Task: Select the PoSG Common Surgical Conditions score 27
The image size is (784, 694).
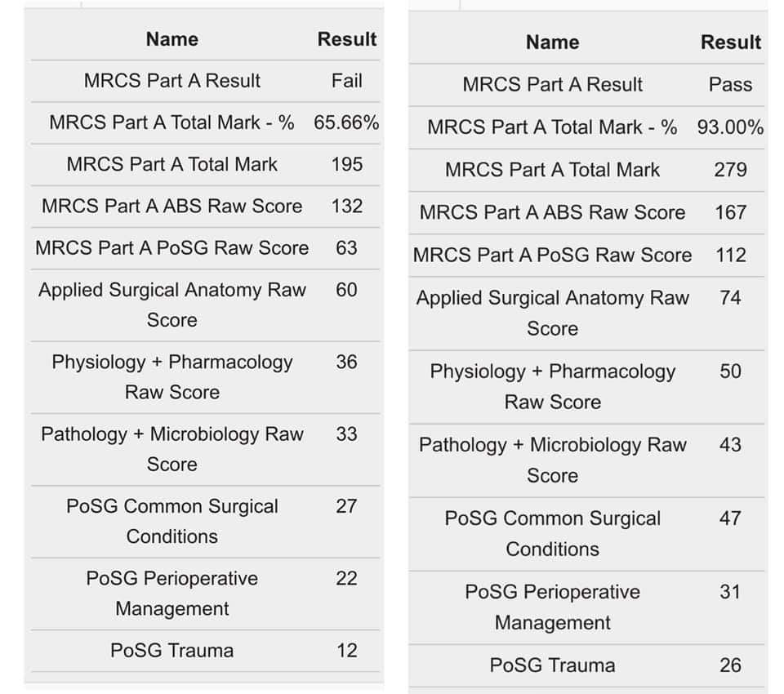Action: (x=346, y=506)
